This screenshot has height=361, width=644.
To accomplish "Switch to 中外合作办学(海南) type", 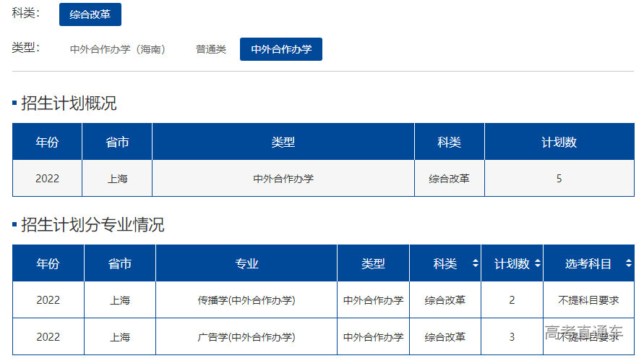I will 118,49.
